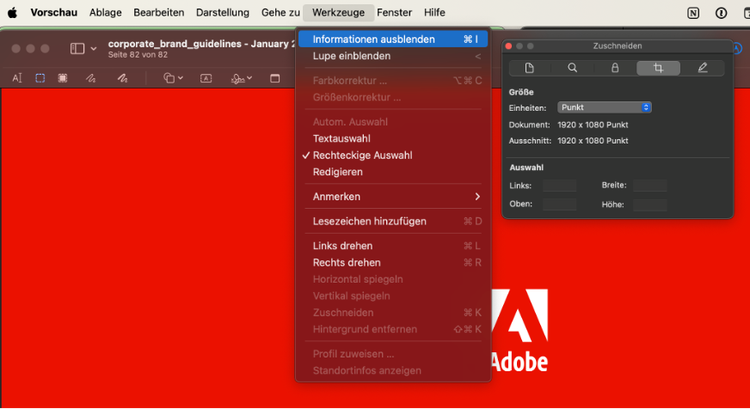Open the Fenster menu
The width and height of the screenshot is (750, 409).
tap(394, 12)
